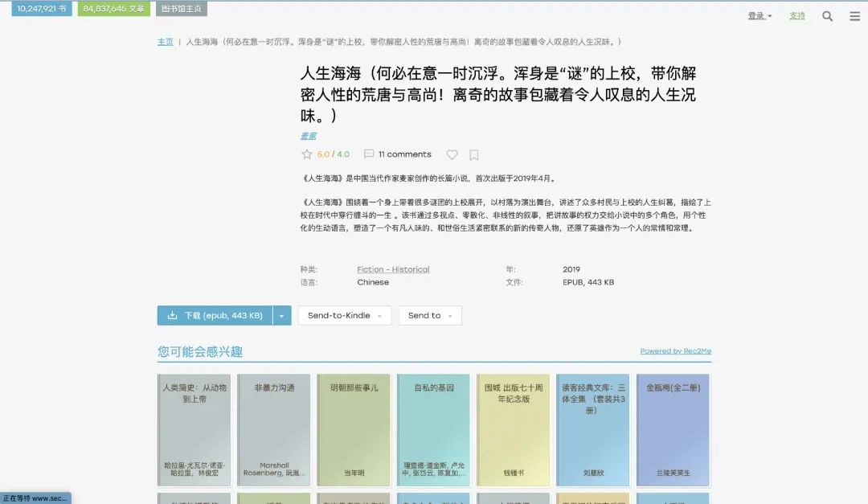Viewport: 868px width, 504px height.
Task: Click the comments speech bubble icon
Action: pyautogui.click(x=370, y=154)
